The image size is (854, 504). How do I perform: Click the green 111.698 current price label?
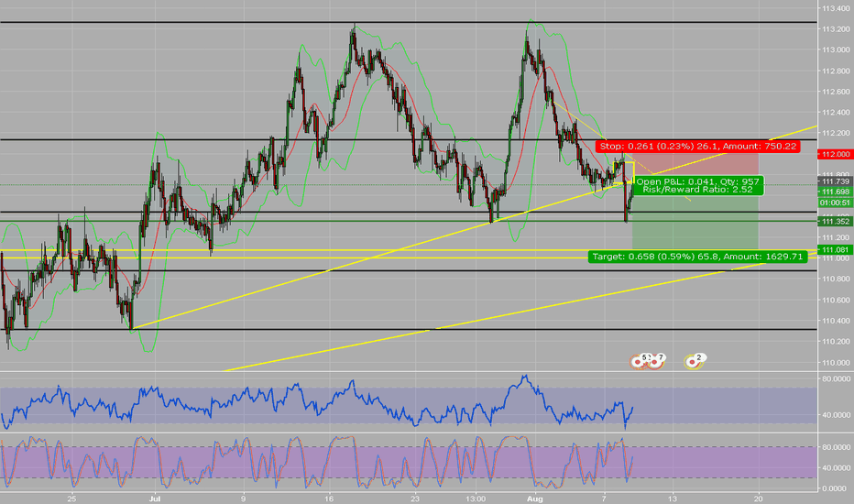(x=836, y=192)
